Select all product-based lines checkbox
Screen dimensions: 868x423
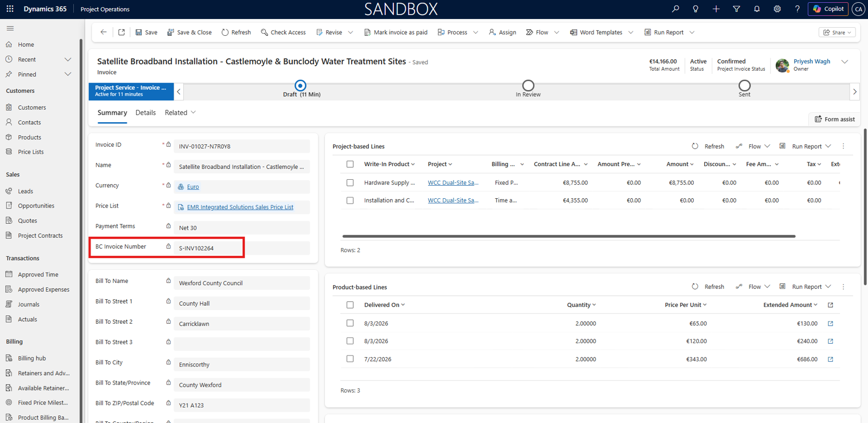350,305
